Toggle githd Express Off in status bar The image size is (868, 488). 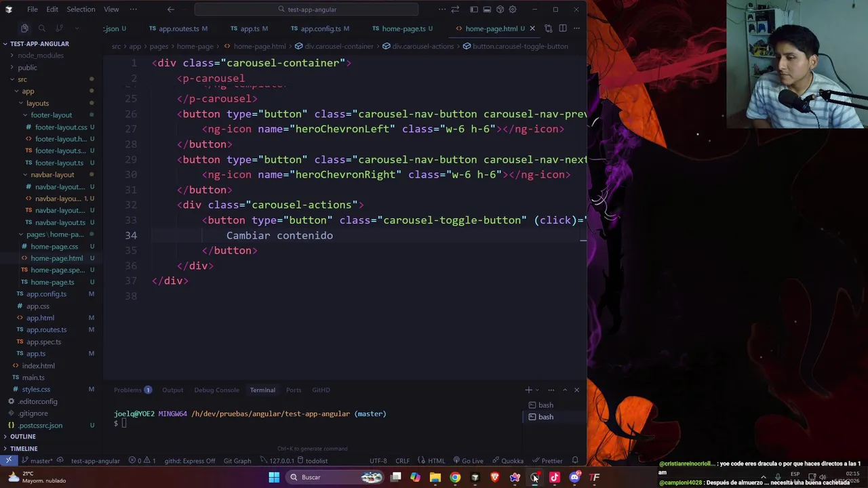(x=189, y=461)
